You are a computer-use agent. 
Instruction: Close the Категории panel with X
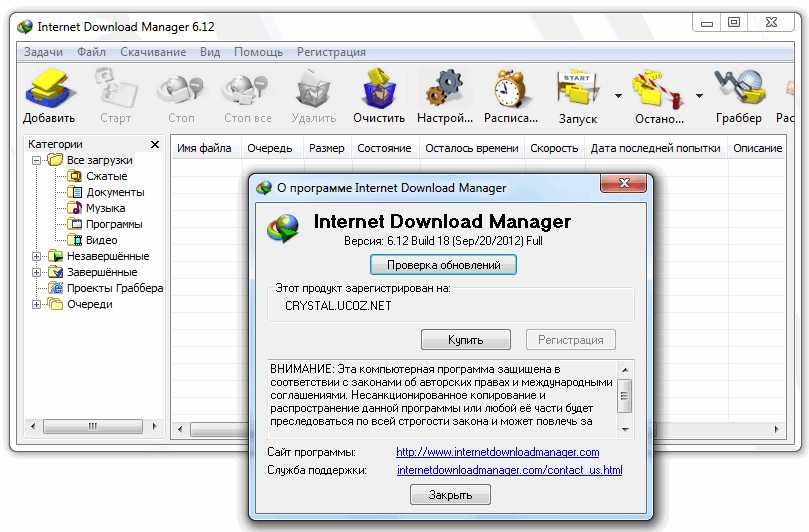coord(155,144)
